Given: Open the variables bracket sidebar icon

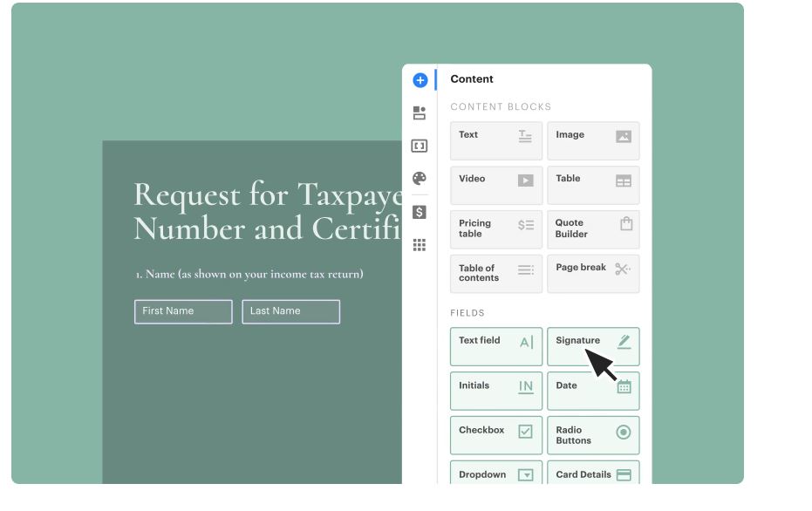Looking at the screenshot, I should pos(420,146).
